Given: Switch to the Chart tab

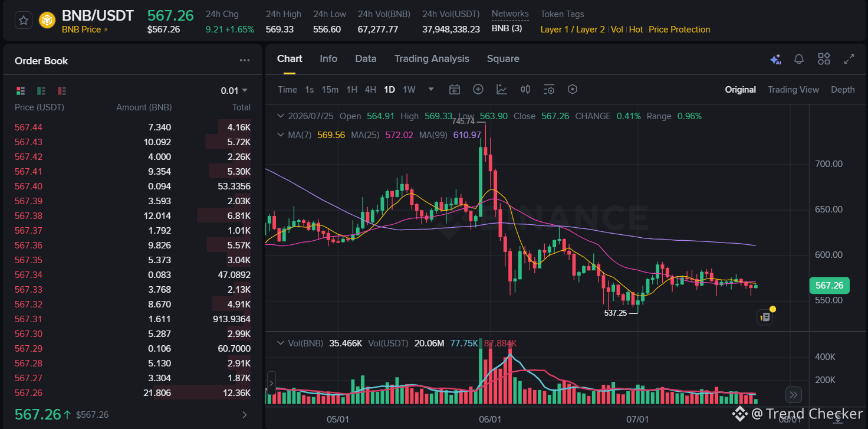Looking at the screenshot, I should pyautogui.click(x=290, y=58).
